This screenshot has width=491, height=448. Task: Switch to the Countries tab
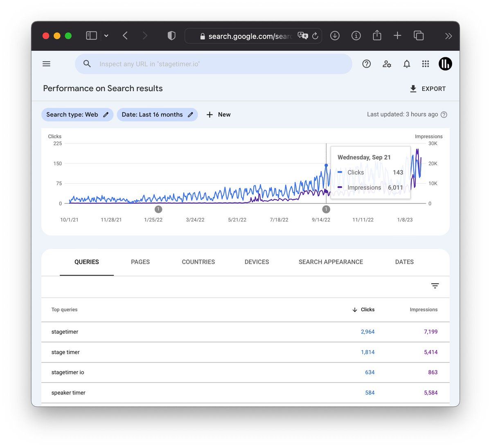coord(198,262)
